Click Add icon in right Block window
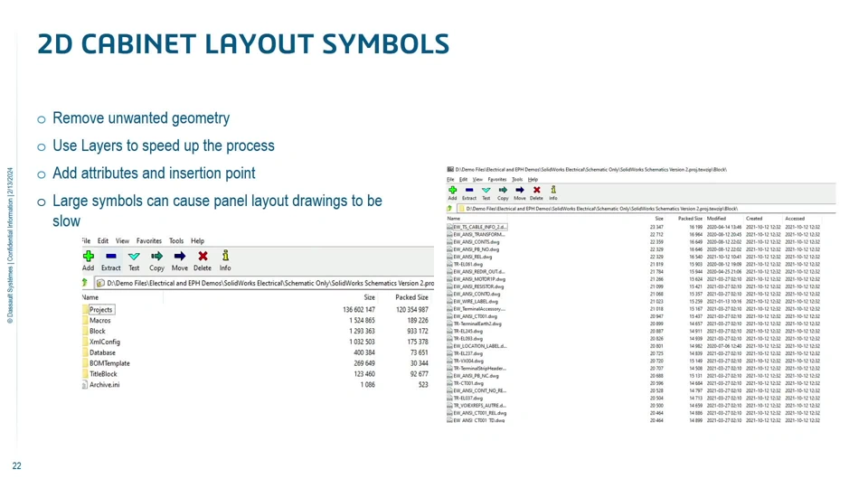The width and height of the screenshot is (868, 488). tap(452, 191)
